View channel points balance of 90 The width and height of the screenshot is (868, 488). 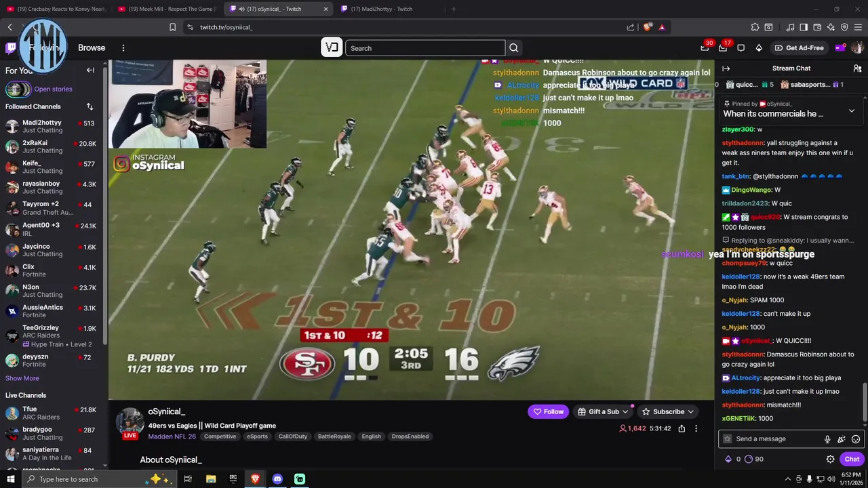click(x=754, y=459)
